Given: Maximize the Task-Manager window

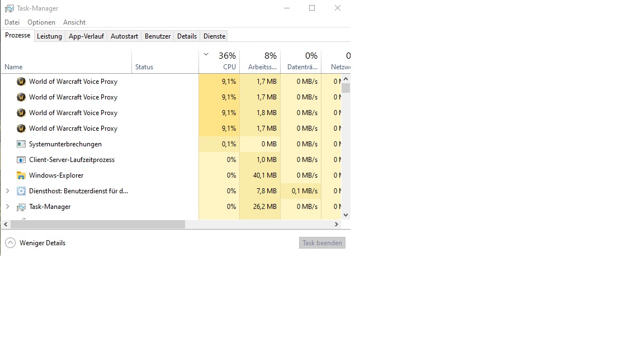Looking at the screenshot, I should [x=312, y=8].
